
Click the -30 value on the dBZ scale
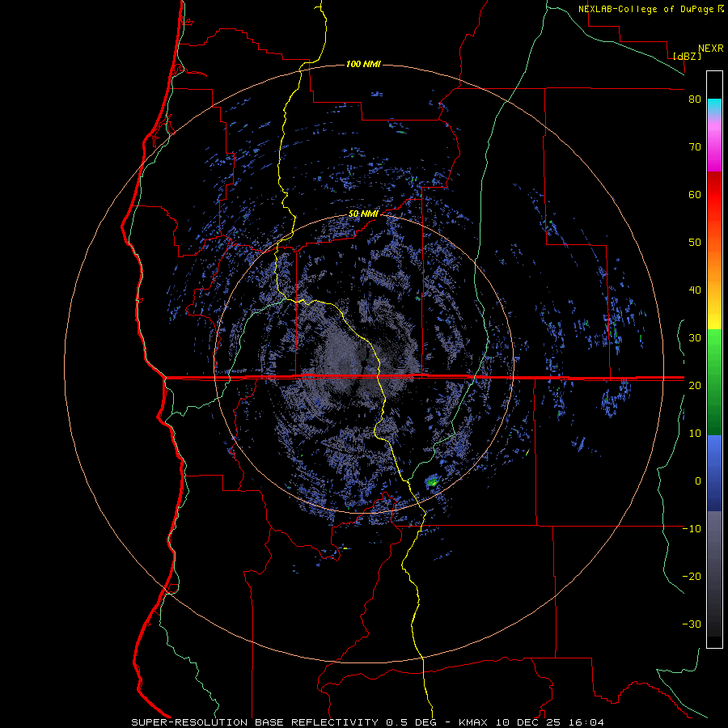692,624
